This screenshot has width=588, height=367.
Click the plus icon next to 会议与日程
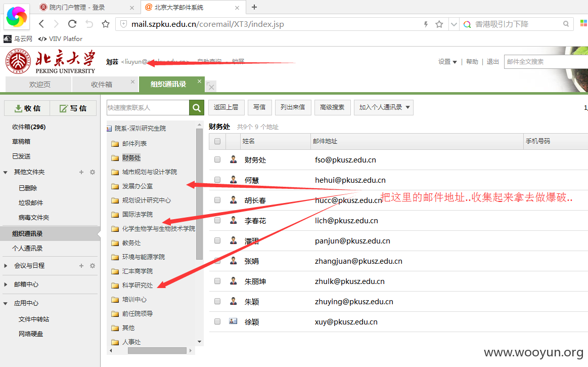81,266
